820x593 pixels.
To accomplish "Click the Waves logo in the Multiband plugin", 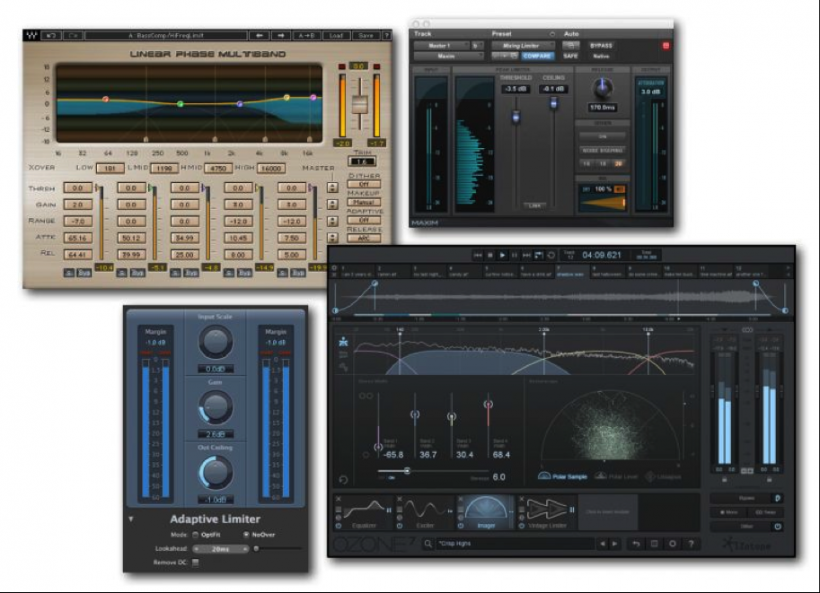I will [31, 36].
